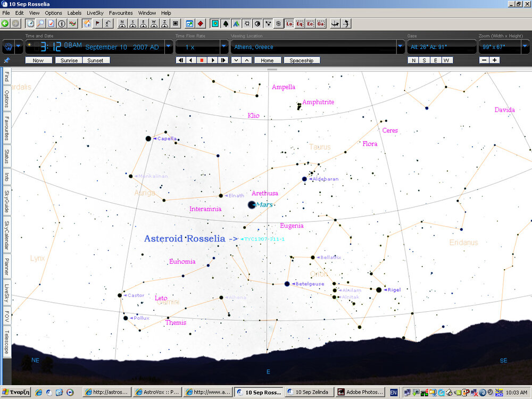Switch to the SkyGuide side tab
The image size is (532, 399).
(x=6, y=201)
